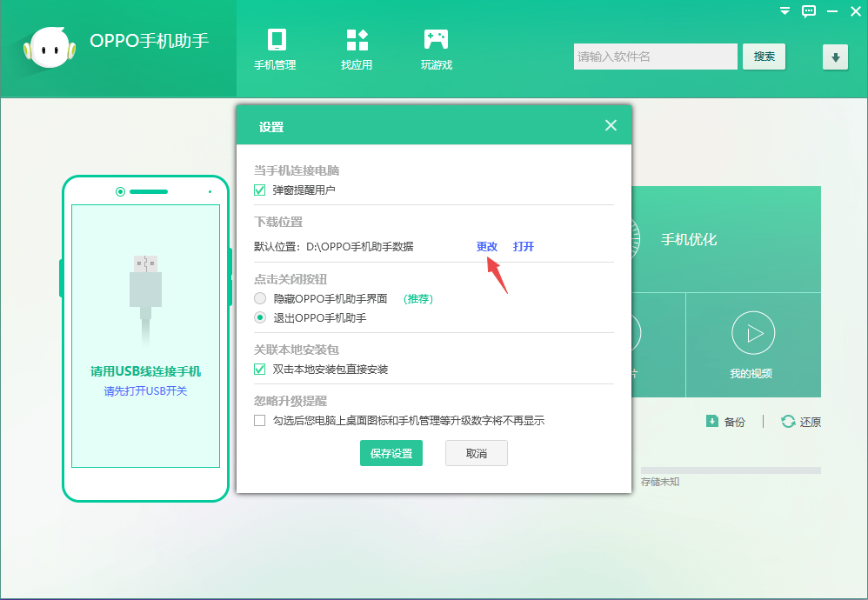Screen dimensions: 868x600
Task: Open the download manager arrow icon
Action: (x=835, y=57)
